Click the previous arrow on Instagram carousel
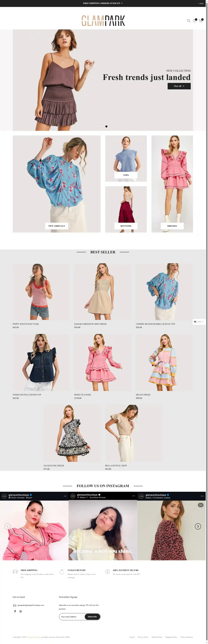 [8, 526]
